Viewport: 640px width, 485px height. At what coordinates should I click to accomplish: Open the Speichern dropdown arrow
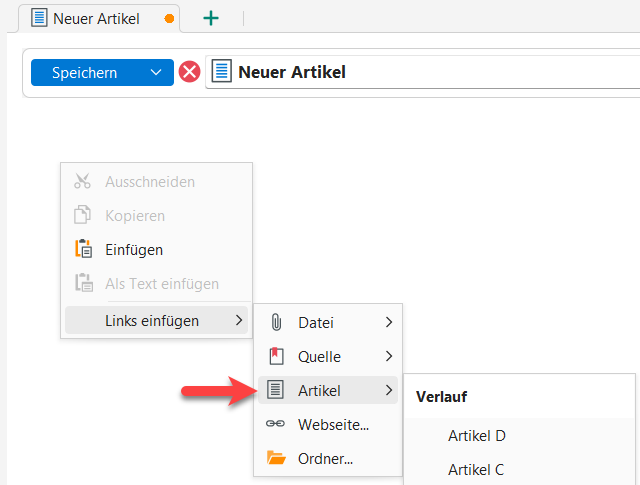(155, 72)
